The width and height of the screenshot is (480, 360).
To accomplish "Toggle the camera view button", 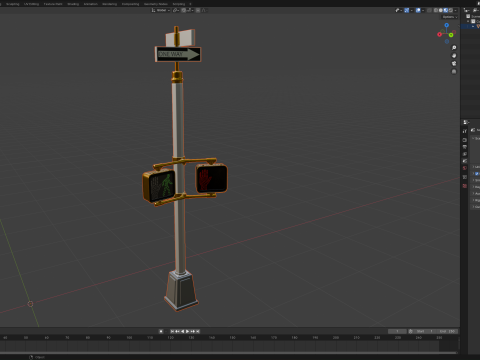I will pos(454,63).
